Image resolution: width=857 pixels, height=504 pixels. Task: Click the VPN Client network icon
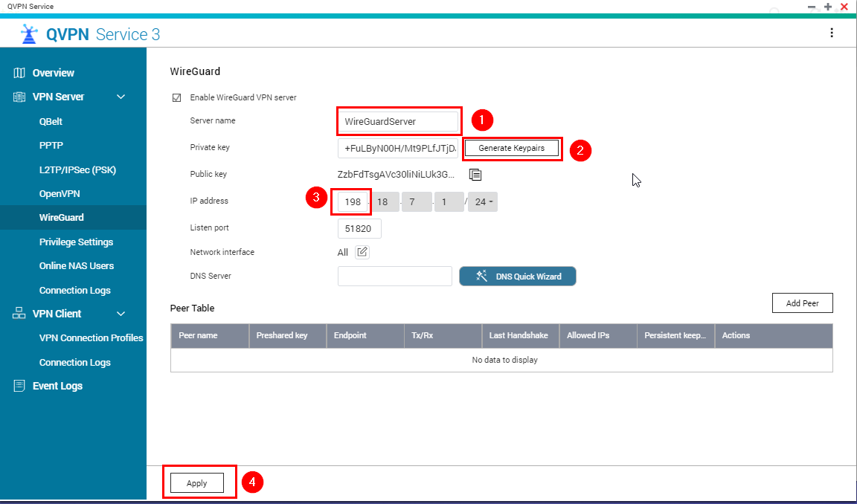point(19,314)
